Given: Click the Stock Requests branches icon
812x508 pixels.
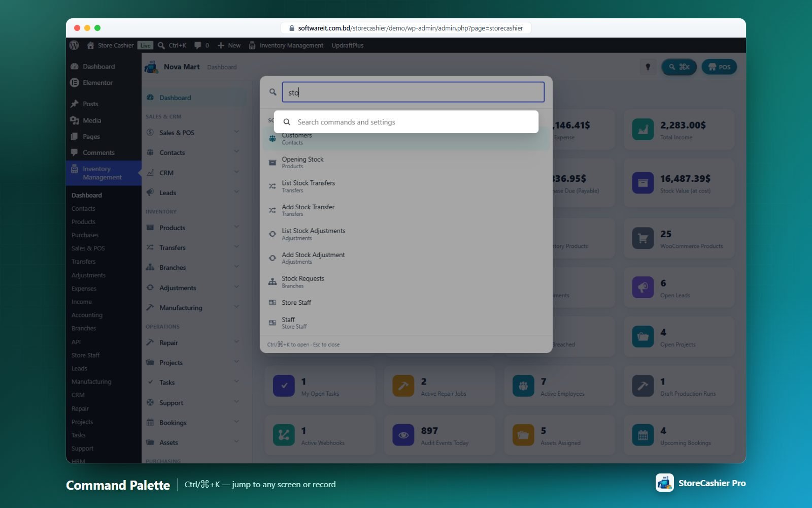Looking at the screenshot, I should 273,282.
